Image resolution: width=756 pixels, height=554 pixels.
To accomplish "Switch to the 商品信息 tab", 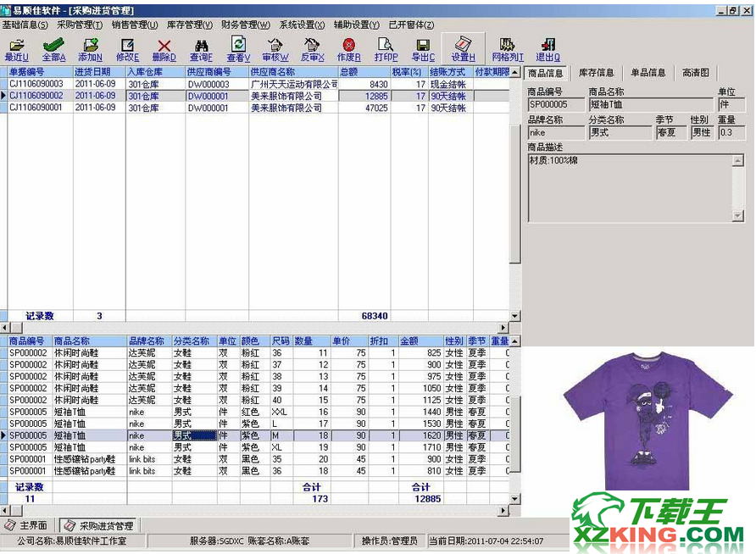I will click(x=545, y=73).
